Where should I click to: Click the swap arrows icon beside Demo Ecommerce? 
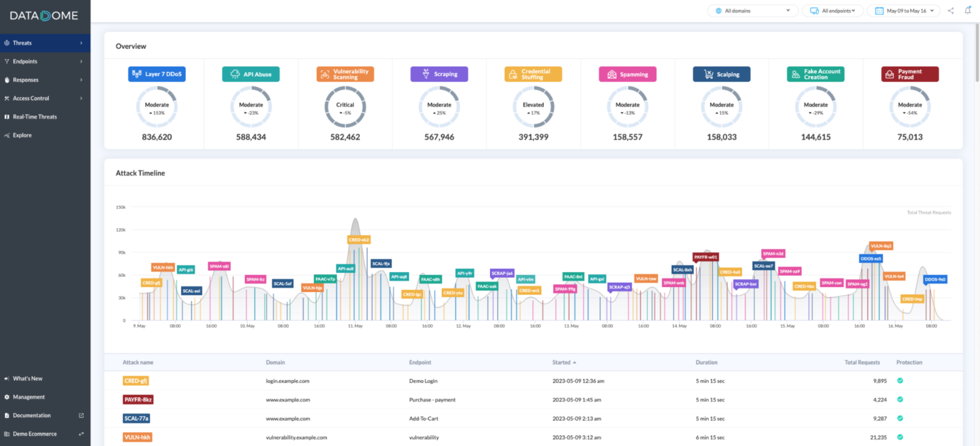(x=81, y=433)
